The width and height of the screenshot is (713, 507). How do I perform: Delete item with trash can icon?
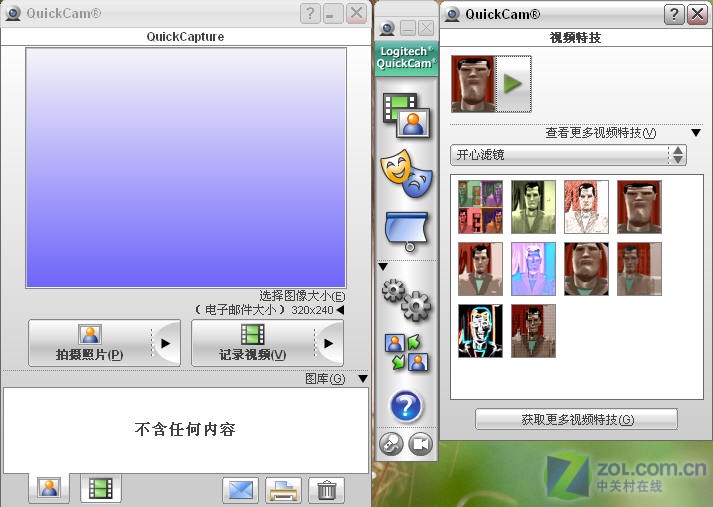[x=326, y=490]
